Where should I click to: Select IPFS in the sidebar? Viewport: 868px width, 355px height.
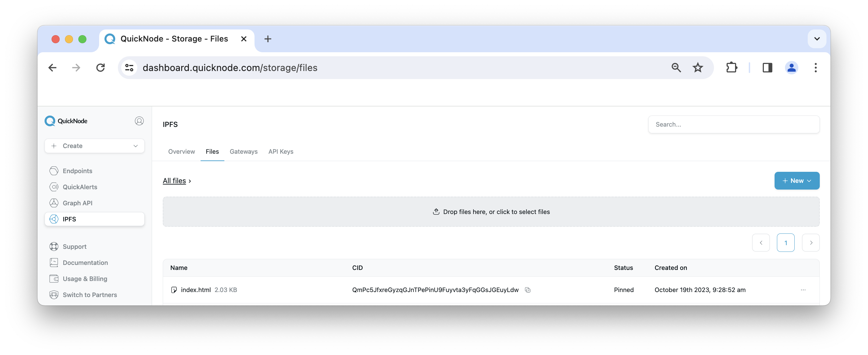click(x=95, y=219)
